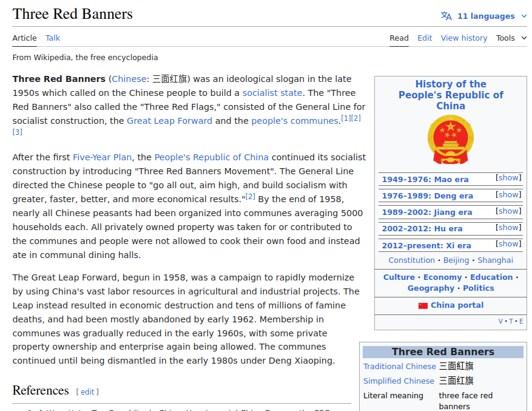Open the Culture link in sidebar

pyautogui.click(x=399, y=277)
